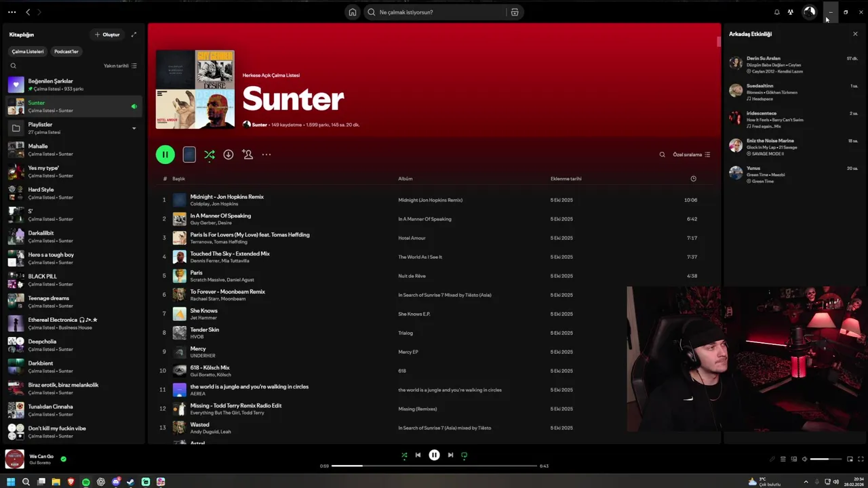
Task: Go to the Home page
Action: click(x=353, y=12)
